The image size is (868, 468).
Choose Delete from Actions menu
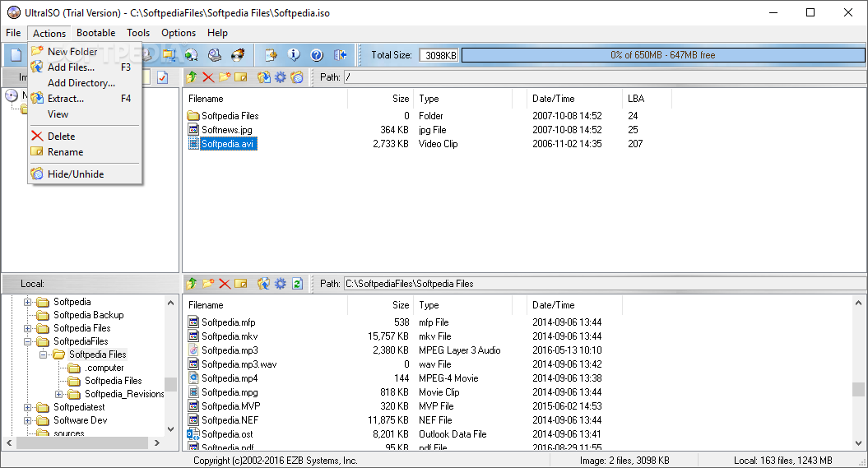click(85, 136)
